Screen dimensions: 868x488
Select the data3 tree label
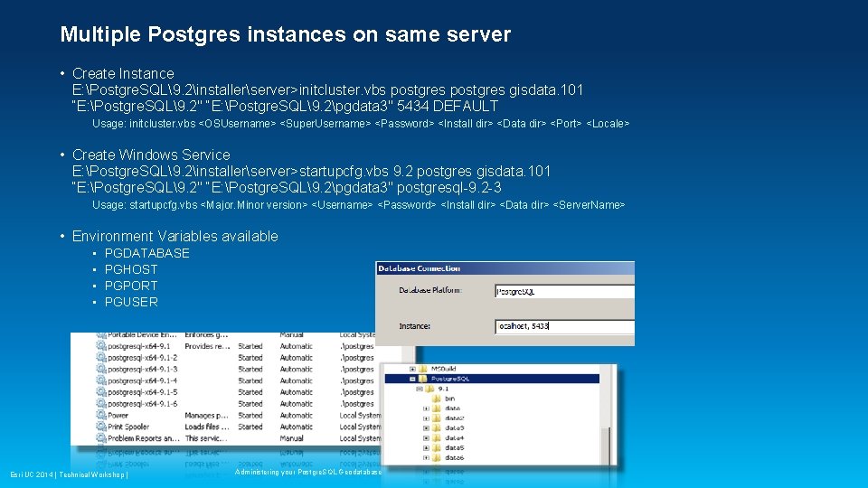tap(455, 428)
